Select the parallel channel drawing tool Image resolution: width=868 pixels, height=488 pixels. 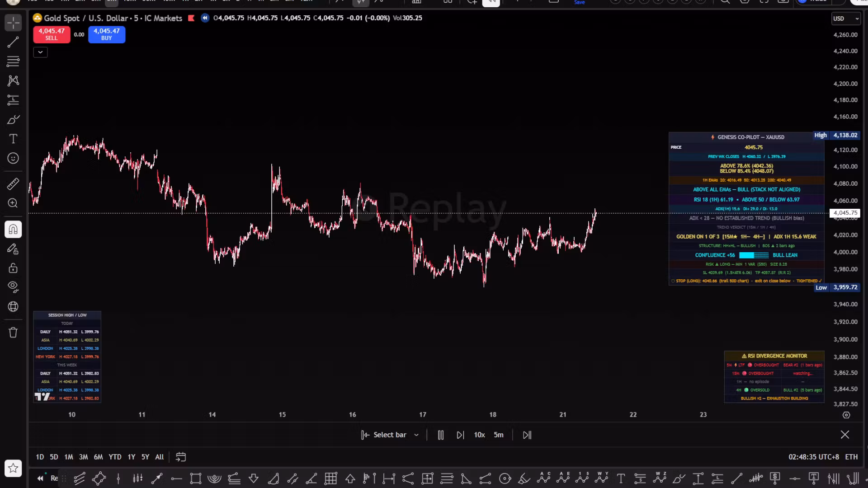(80, 478)
